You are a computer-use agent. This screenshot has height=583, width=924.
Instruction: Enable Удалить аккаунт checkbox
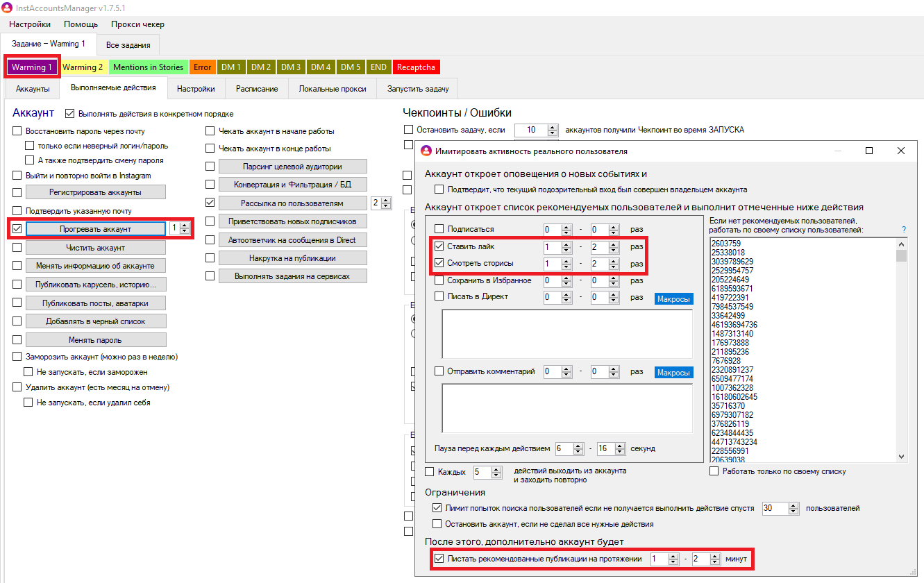pyautogui.click(x=17, y=387)
